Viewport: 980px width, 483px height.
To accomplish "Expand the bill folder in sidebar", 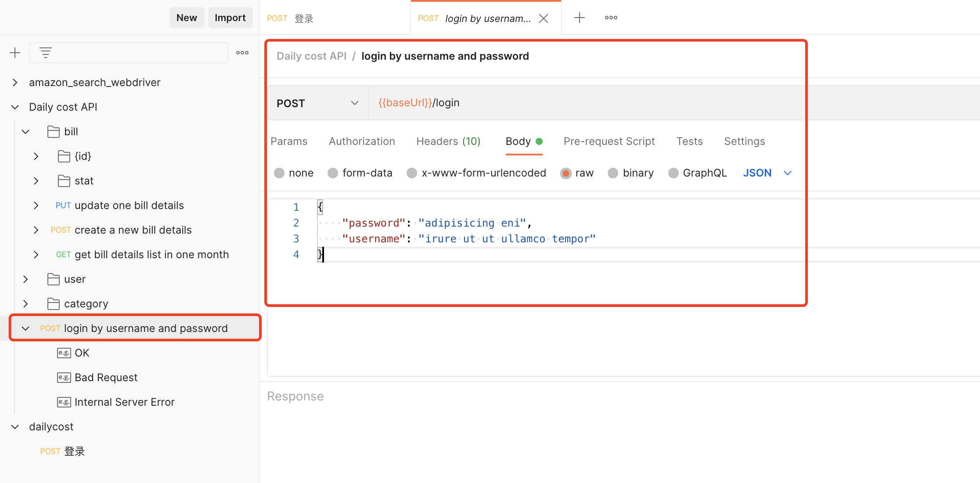I will (25, 131).
